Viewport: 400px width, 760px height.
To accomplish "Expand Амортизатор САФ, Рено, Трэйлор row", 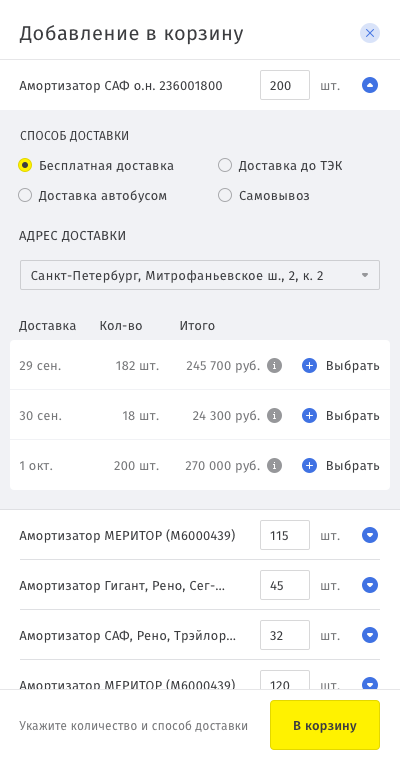I will (370, 635).
